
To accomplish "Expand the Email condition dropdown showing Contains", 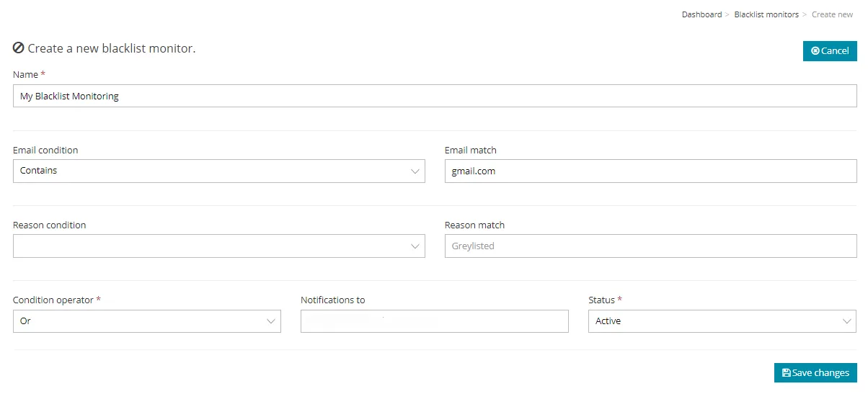I will coord(218,171).
